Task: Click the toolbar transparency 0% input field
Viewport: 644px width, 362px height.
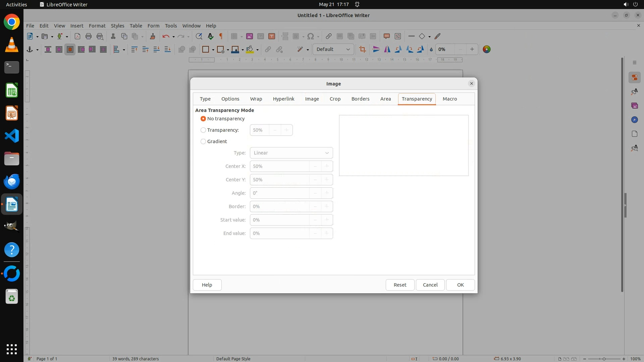Action: coord(445,50)
